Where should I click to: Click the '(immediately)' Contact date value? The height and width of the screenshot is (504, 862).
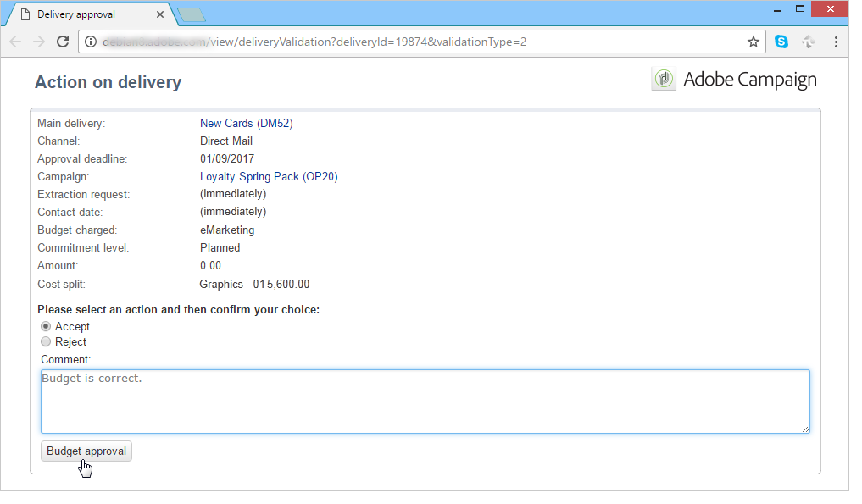[x=233, y=212]
